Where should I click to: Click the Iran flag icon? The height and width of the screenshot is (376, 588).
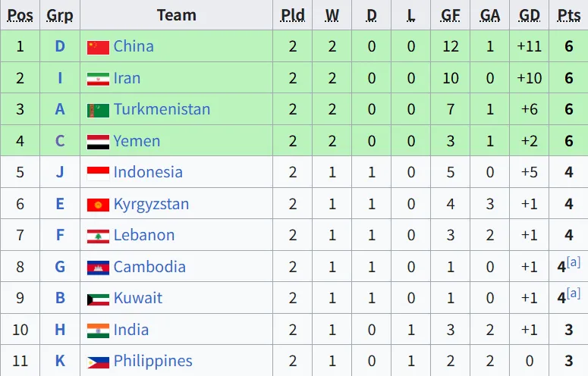pos(98,79)
